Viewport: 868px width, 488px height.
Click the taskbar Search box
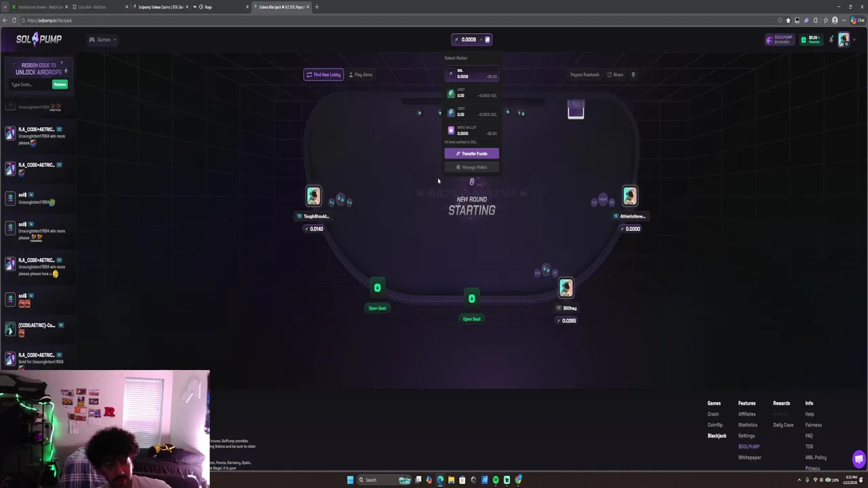pyautogui.click(x=383, y=480)
